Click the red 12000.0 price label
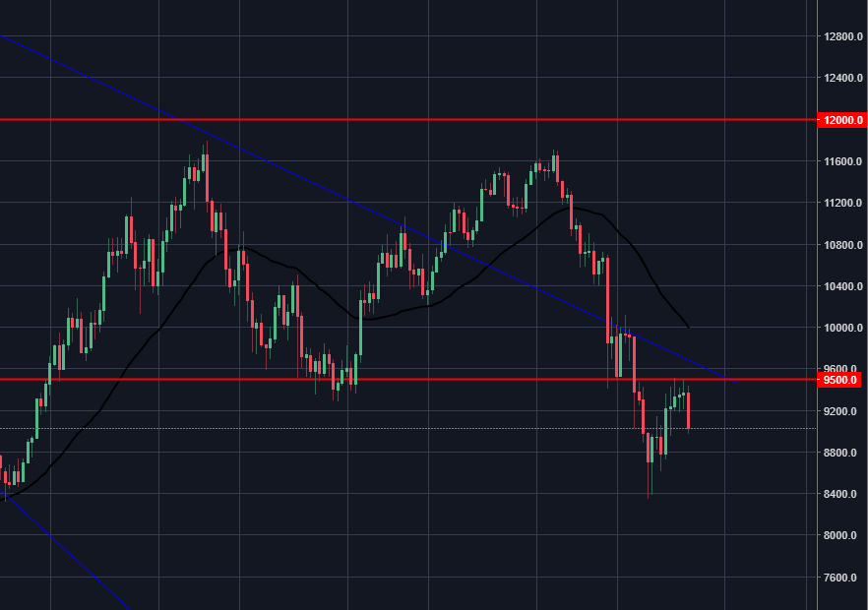The height and width of the screenshot is (610, 868). pyautogui.click(x=841, y=120)
